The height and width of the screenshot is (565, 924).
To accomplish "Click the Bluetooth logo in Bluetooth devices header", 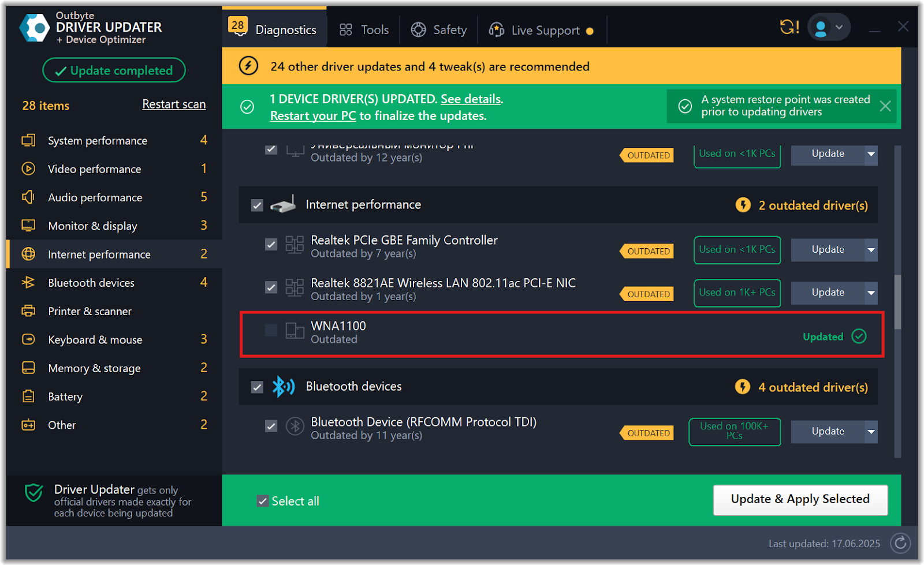I will click(283, 387).
